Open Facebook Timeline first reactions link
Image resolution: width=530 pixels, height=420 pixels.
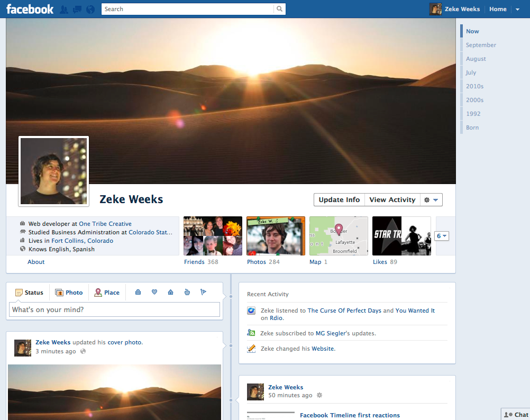(350, 415)
